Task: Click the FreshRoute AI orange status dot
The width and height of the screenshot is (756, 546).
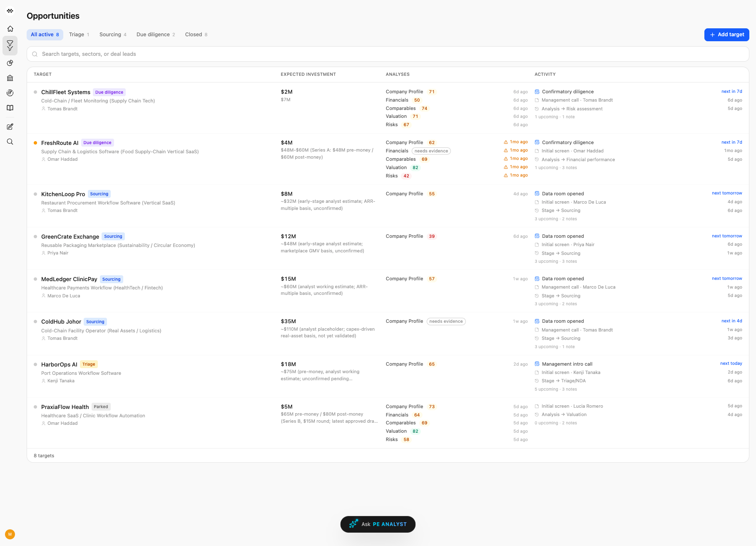Action: pos(35,143)
